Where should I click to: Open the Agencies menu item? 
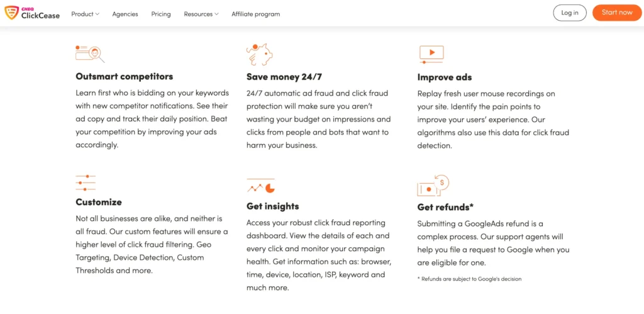pyautogui.click(x=125, y=14)
